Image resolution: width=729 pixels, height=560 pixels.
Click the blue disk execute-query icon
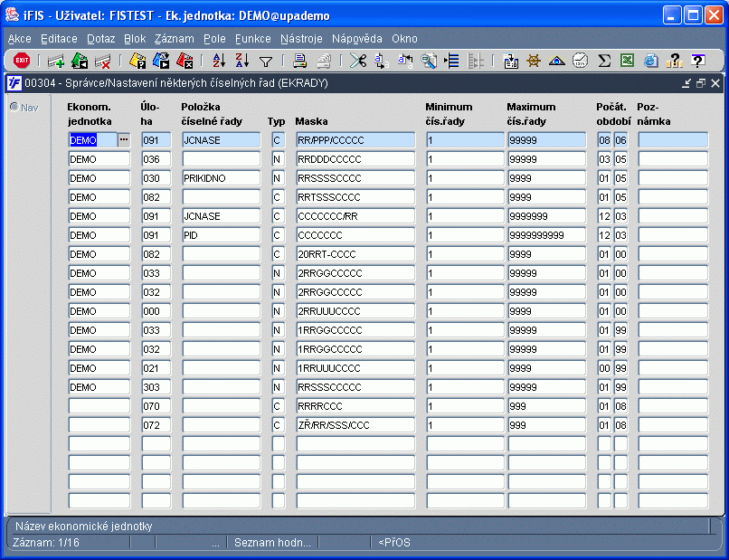click(x=161, y=61)
